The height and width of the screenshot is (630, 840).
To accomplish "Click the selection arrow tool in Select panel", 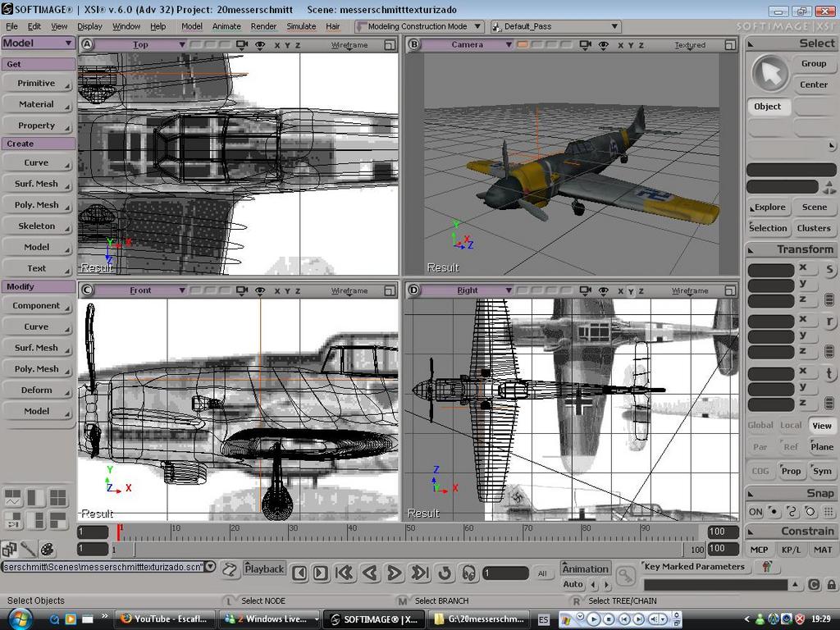I will coord(769,75).
